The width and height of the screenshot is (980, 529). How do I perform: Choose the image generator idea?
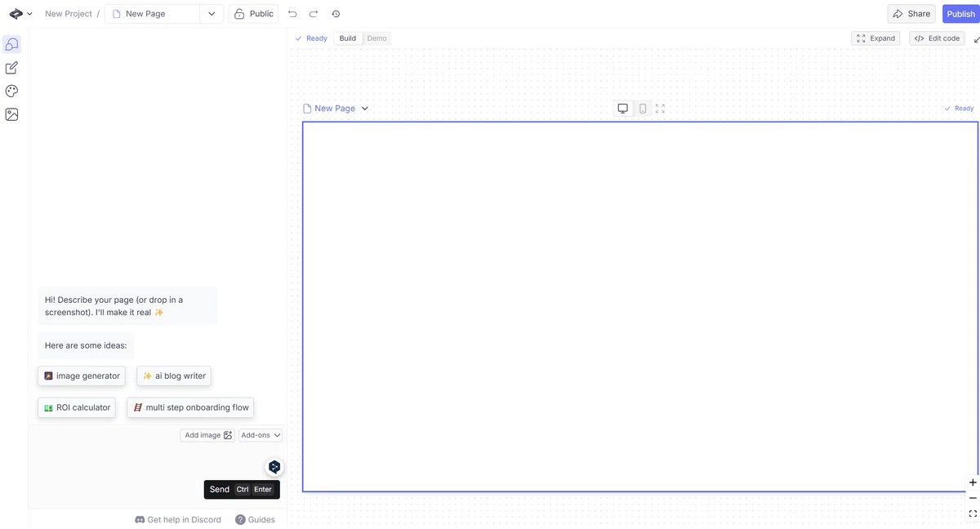click(x=82, y=376)
